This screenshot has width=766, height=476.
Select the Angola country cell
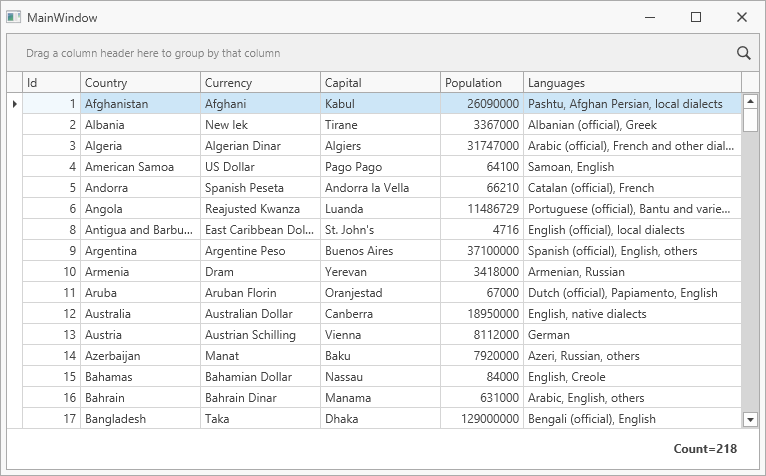140,209
